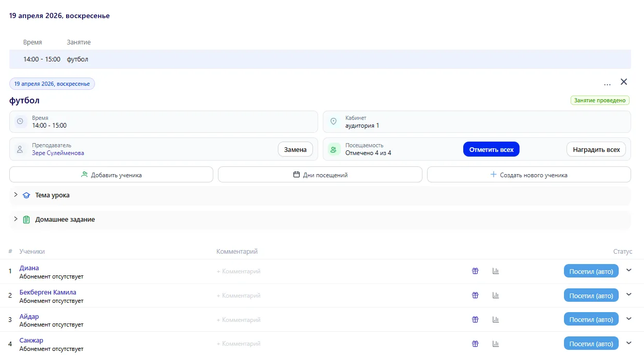Add a comment for Диана
The width and height of the screenshot is (644, 355).
coord(239,271)
